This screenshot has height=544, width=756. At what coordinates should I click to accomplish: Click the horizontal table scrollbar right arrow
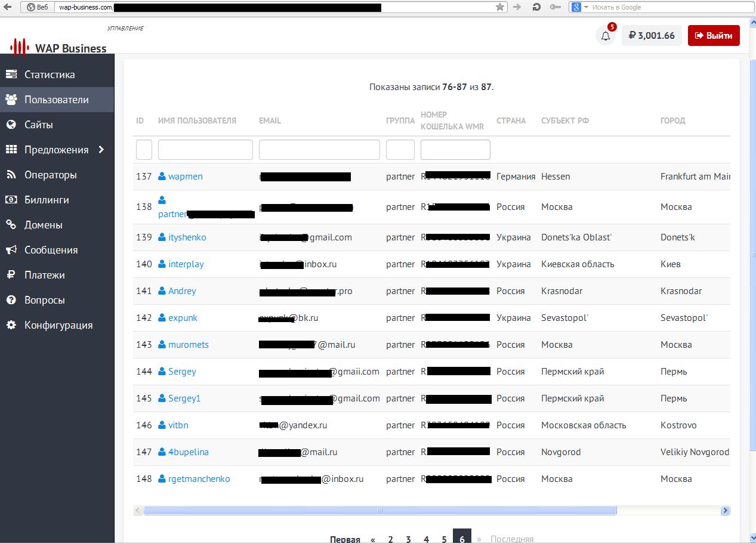[725, 511]
